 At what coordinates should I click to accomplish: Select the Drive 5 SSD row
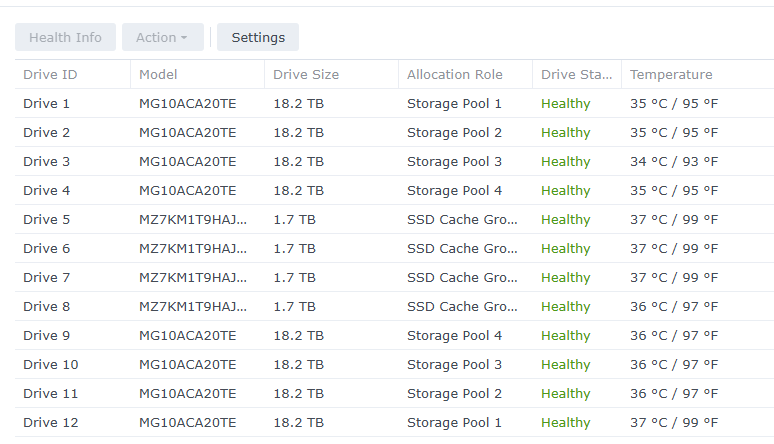click(x=47, y=219)
